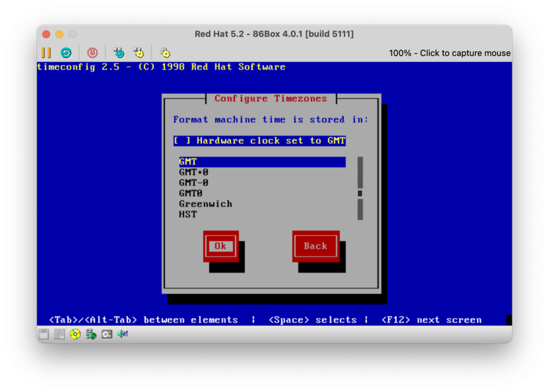Hard reset the emulated machine
The image size is (549, 392).
(x=66, y=53)
